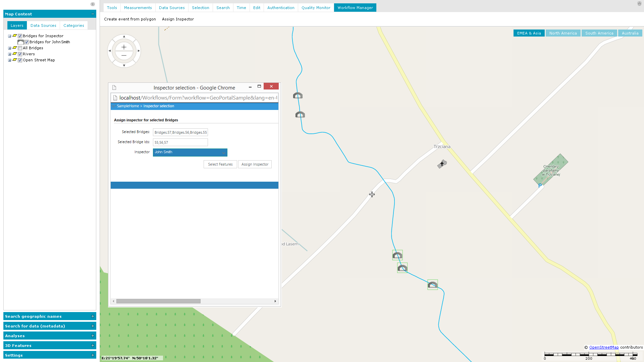
Task: Click the Selected Bridge Ids input field
Action: point(180,142)
